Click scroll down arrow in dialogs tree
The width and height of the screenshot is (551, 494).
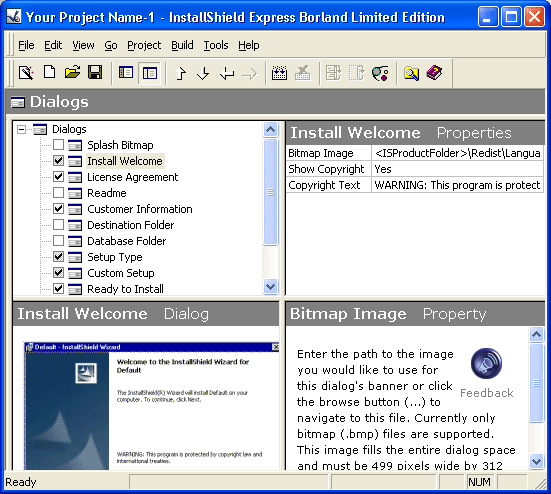click(271, 286)
